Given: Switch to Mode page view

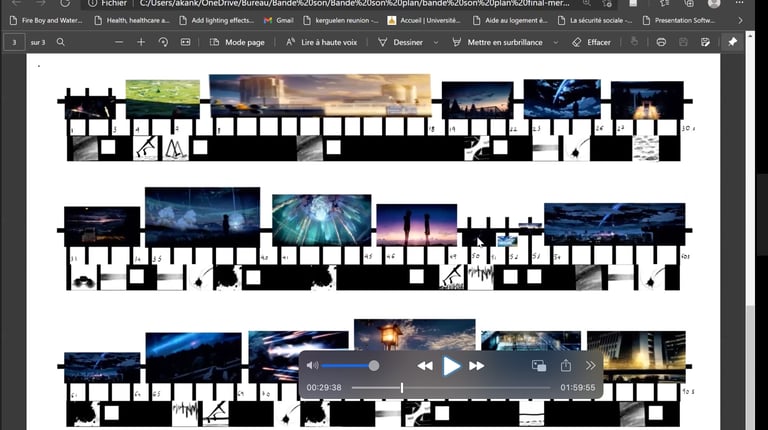Looking at the screenshot, I should (237, 42).
